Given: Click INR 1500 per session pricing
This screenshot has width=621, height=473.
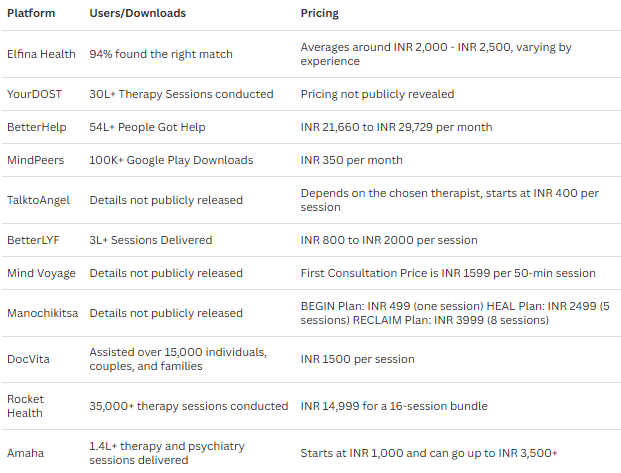Looking at the screenshot, I should click(357, 359).
